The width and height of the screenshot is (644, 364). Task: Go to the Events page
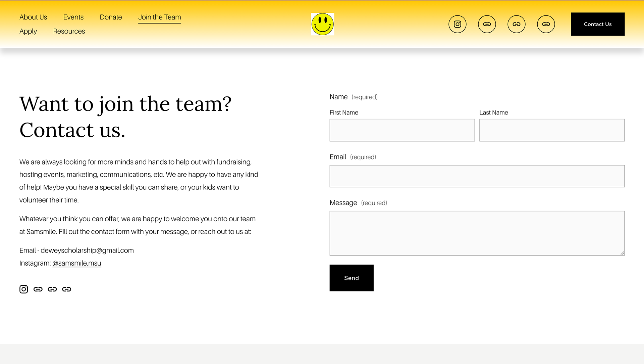click(x=73, y=17)
